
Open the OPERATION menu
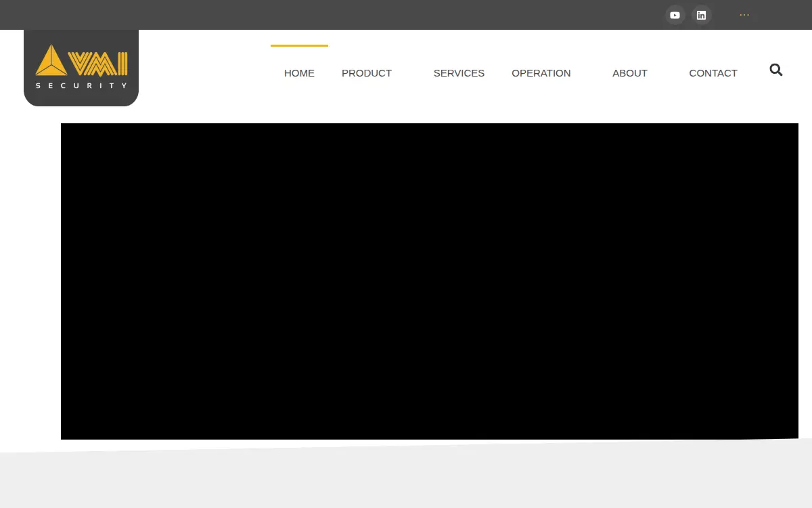pyautogui.click(x=541, y=73)
